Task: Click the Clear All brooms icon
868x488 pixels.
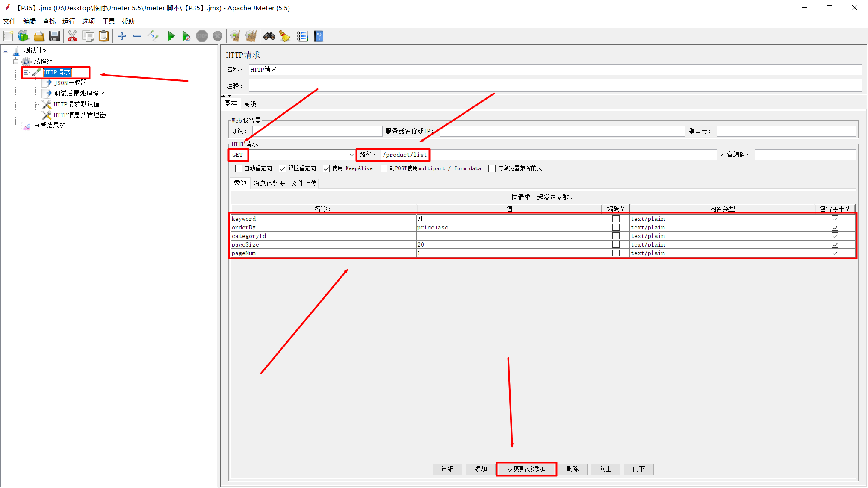Action: [x=251, y=36]
